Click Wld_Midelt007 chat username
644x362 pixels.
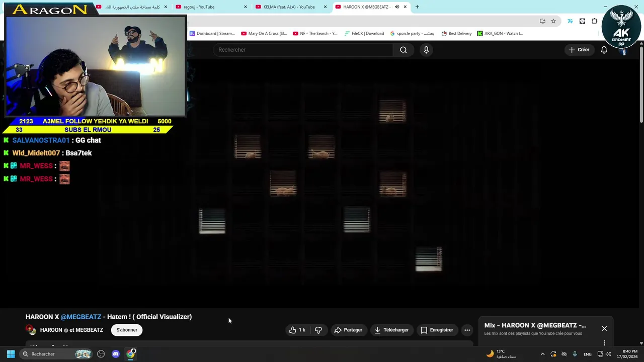click(36, 153)
